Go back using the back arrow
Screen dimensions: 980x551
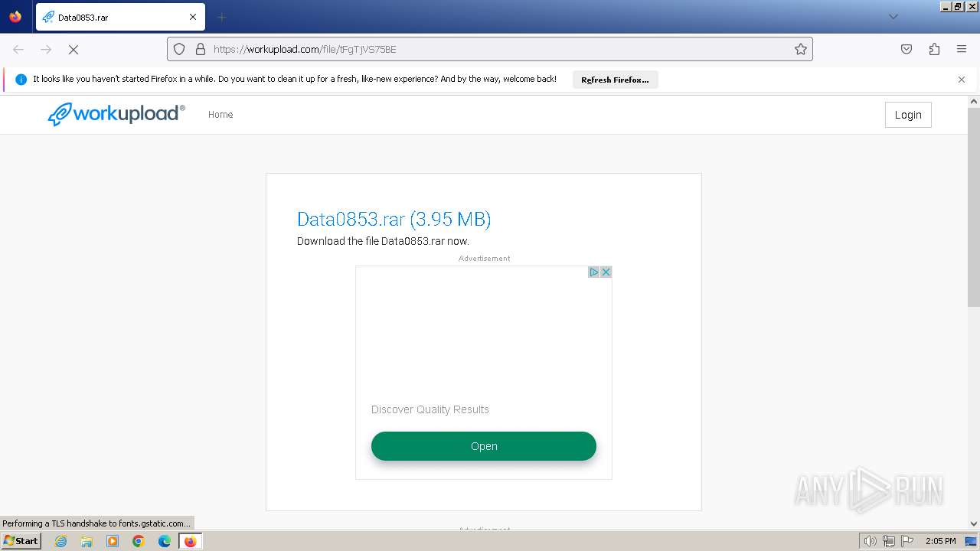(x=18, y=49)
